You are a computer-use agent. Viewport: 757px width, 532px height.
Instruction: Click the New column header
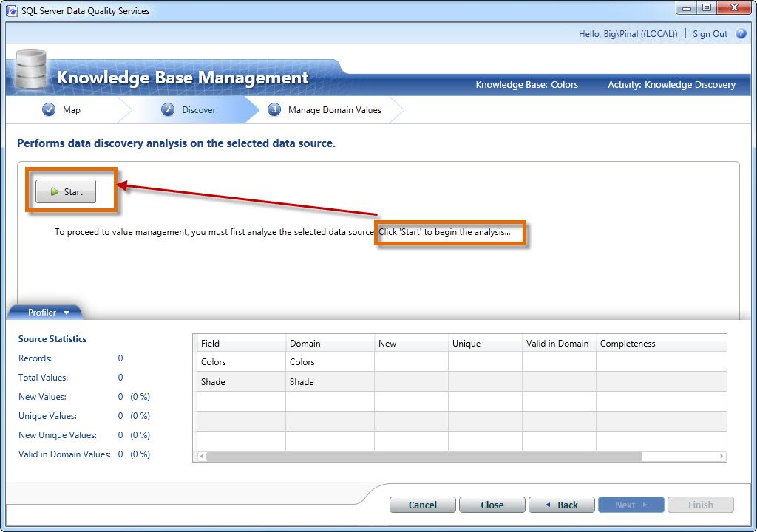411,344
